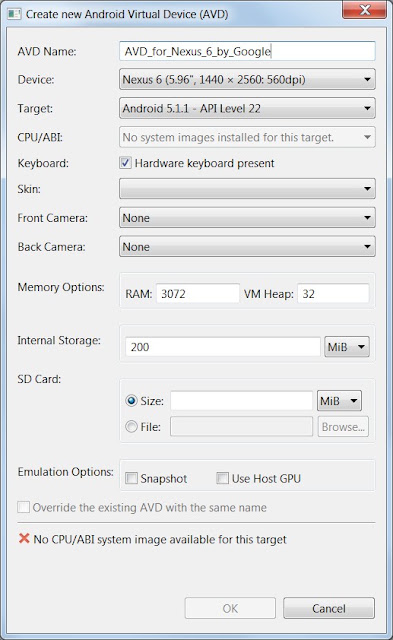This screenshot has height=640, width=393.
Task: Open SD Card size MiB unit dropdown
Action: (339, 401)
